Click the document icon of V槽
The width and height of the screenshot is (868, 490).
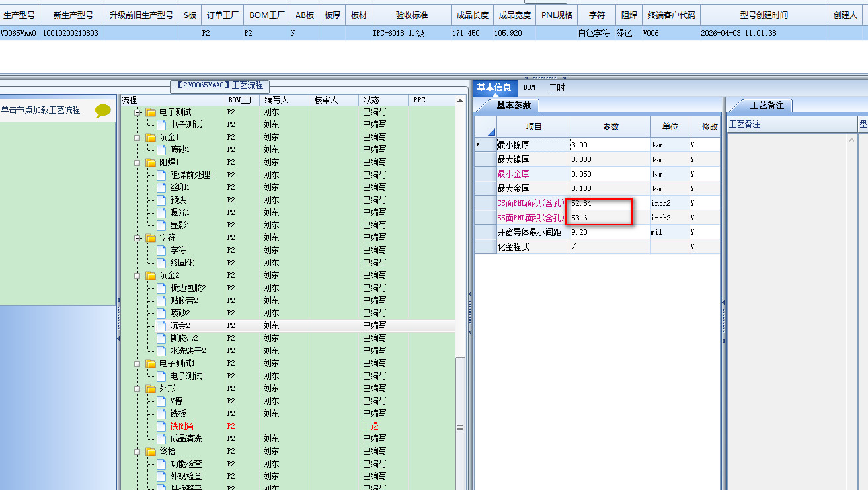(x=161, y=401)
